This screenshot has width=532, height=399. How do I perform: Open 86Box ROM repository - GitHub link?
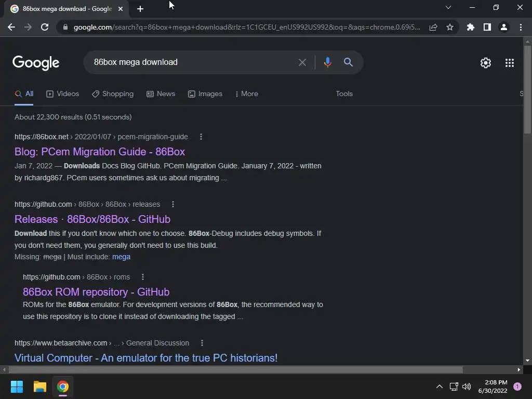pyautogui.click(x=96, y=292)
